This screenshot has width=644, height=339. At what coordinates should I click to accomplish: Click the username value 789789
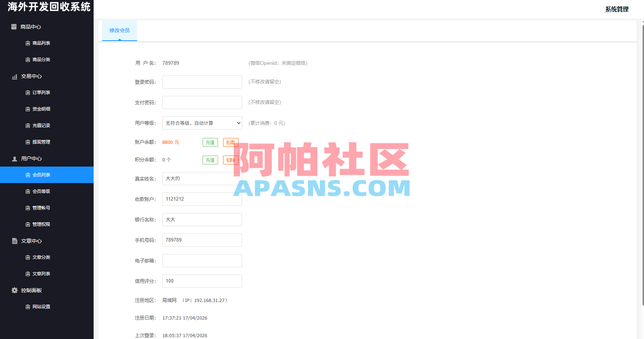click(x=171, y=63)
